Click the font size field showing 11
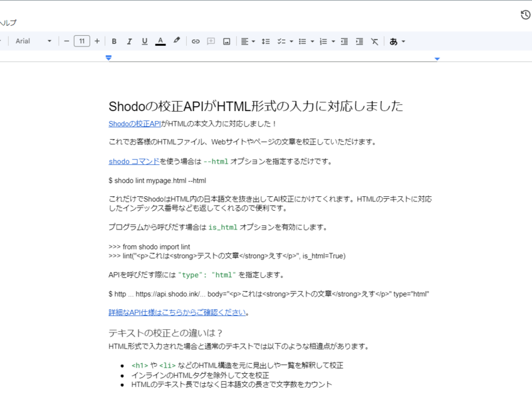 (82, 41)
